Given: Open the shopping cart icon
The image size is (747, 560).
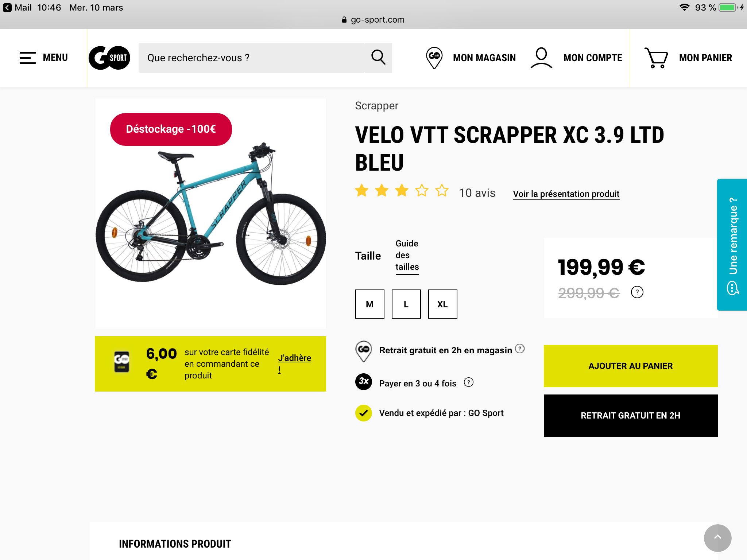Looking at the screenshot, I should 656,58.
